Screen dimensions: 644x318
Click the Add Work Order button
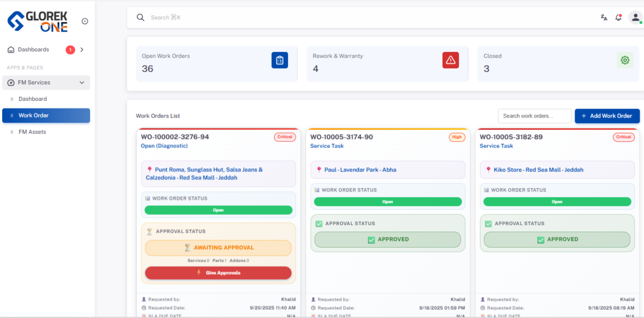[607, 116]
